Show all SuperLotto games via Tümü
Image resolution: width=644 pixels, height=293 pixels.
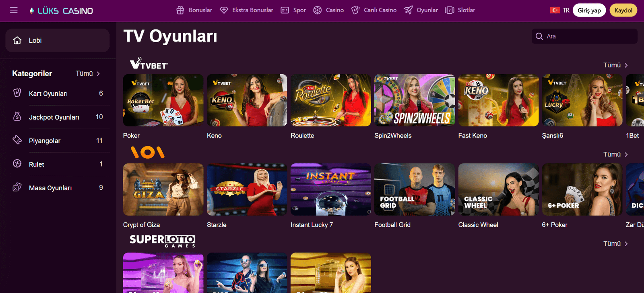click(x=615, y=243)
